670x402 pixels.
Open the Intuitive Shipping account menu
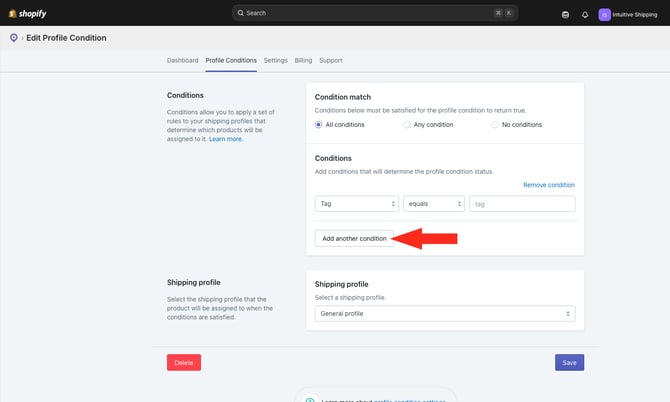tap(628, 15)
